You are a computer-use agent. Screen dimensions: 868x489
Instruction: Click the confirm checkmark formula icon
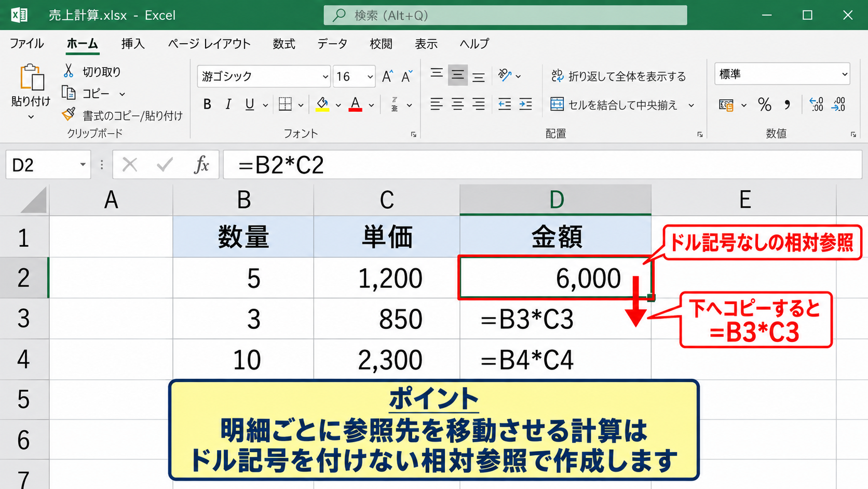pos(165,165)
